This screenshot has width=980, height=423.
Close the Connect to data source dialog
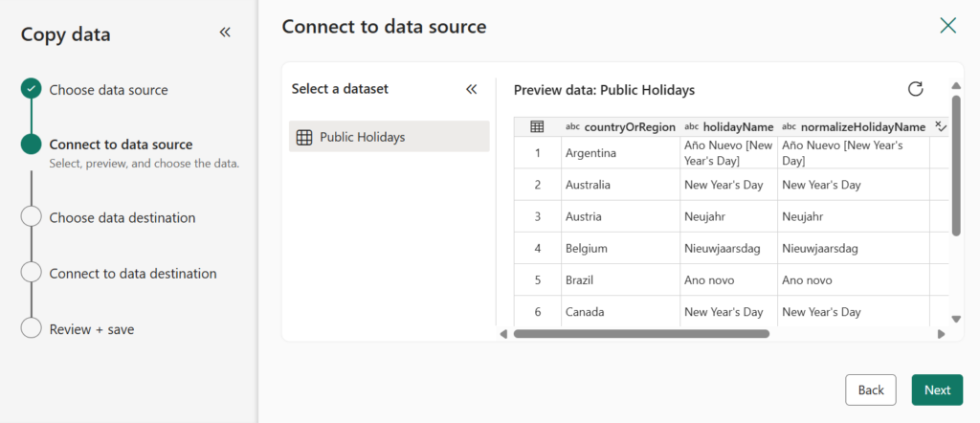[947, 26]
